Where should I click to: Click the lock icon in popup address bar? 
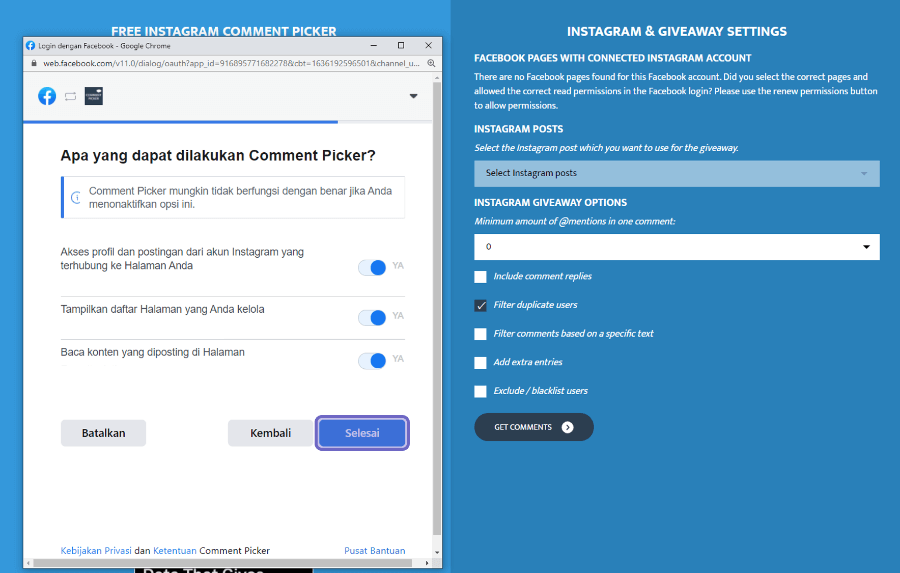34,63
